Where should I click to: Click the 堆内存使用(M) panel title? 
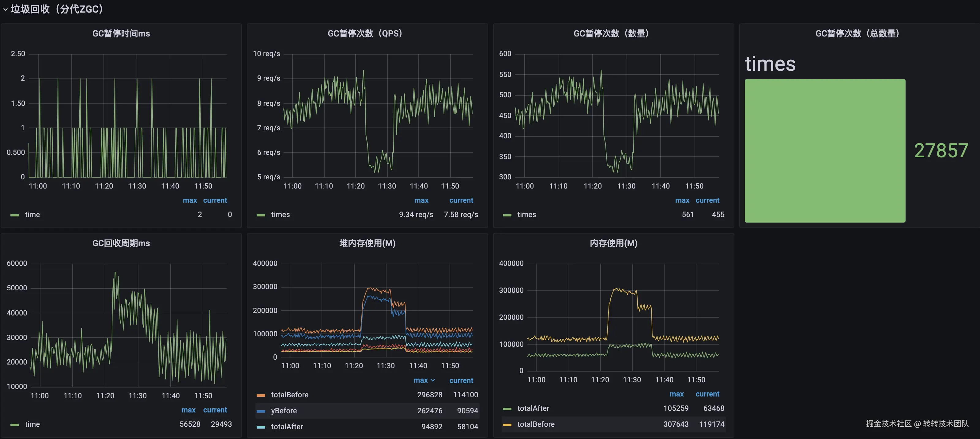[x=367, y=243]
